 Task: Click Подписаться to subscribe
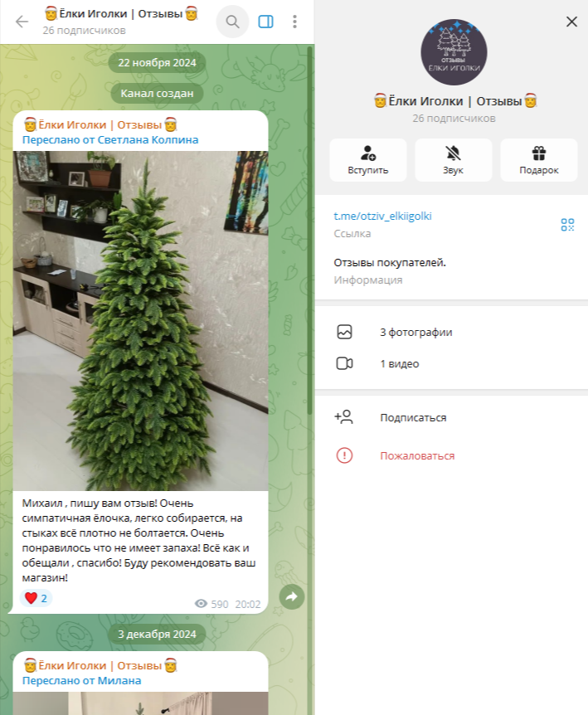451,417
